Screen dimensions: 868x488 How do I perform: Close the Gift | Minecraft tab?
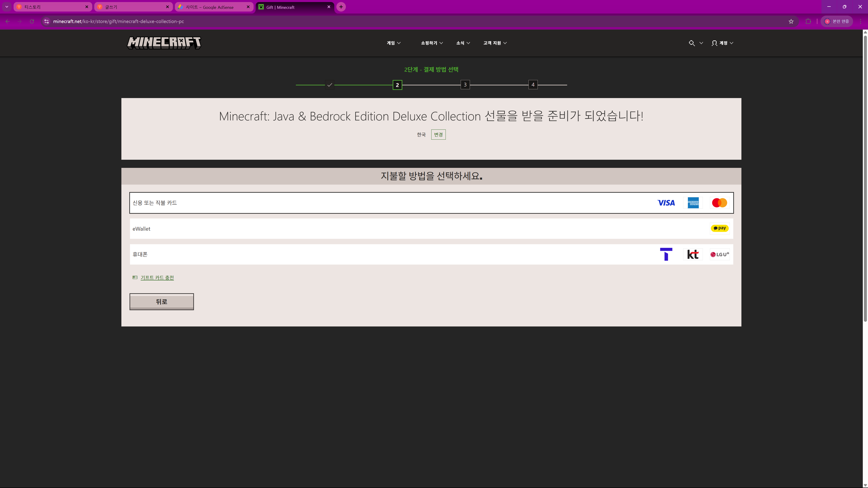329,7
